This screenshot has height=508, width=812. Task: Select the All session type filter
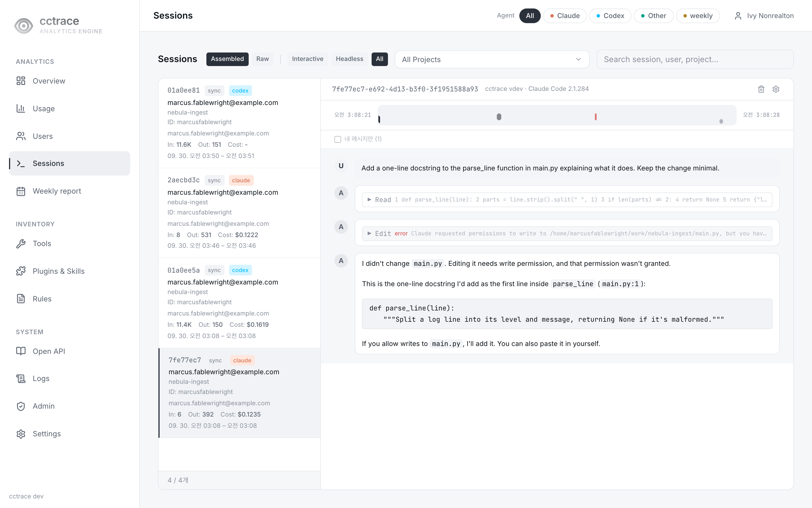tap(379, 59)
